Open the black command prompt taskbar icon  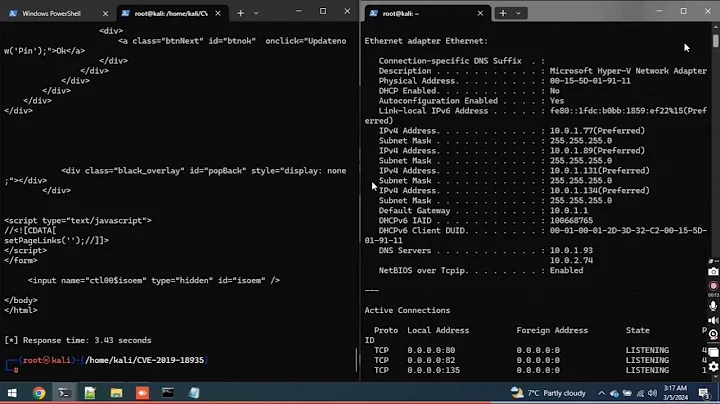(168, 393)
